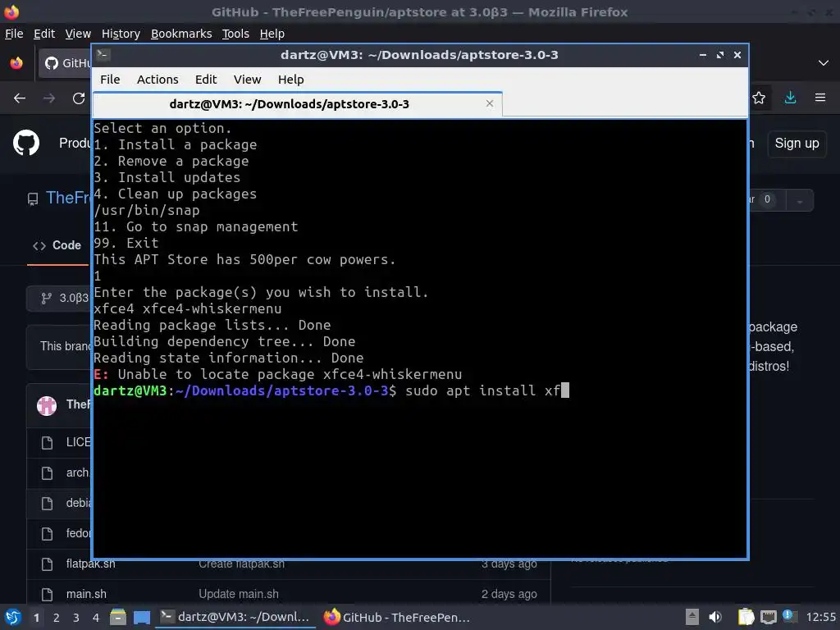The image size is (840, 630).
Task: Open terminal Help menu
Action: 291,80
